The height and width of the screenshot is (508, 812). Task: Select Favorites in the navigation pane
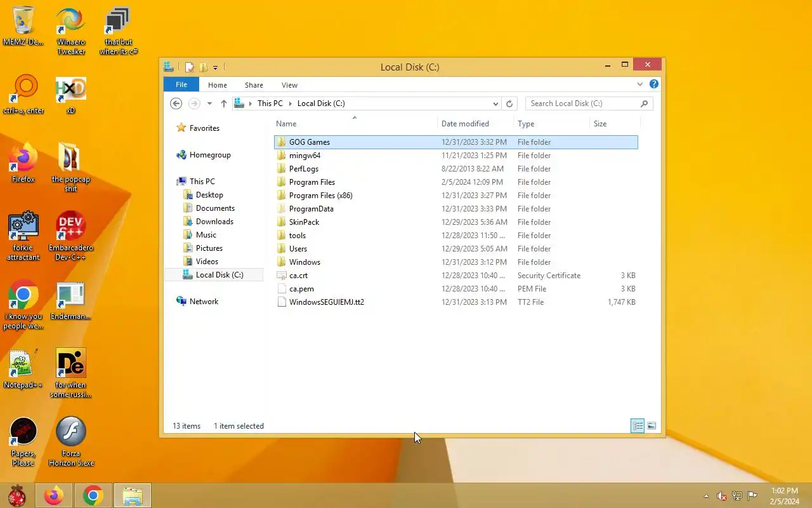(199, 128)
